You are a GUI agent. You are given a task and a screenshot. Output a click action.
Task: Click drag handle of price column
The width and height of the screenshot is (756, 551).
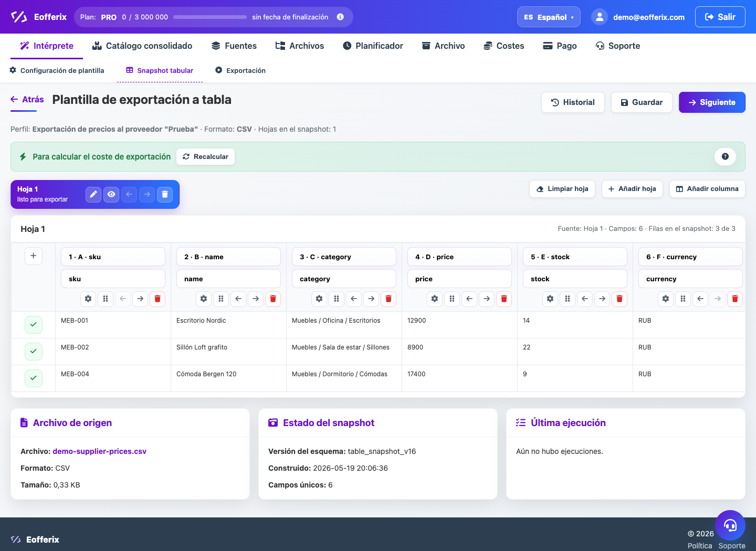click(x=452, y=299)
